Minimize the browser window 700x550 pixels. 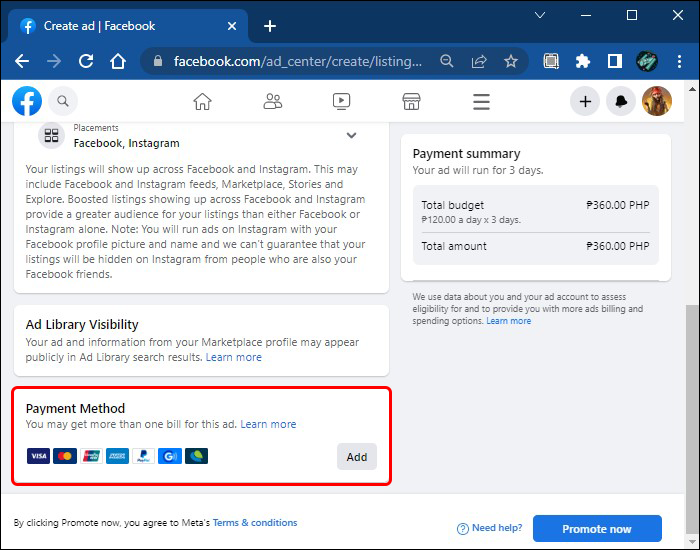click(586, 15)
